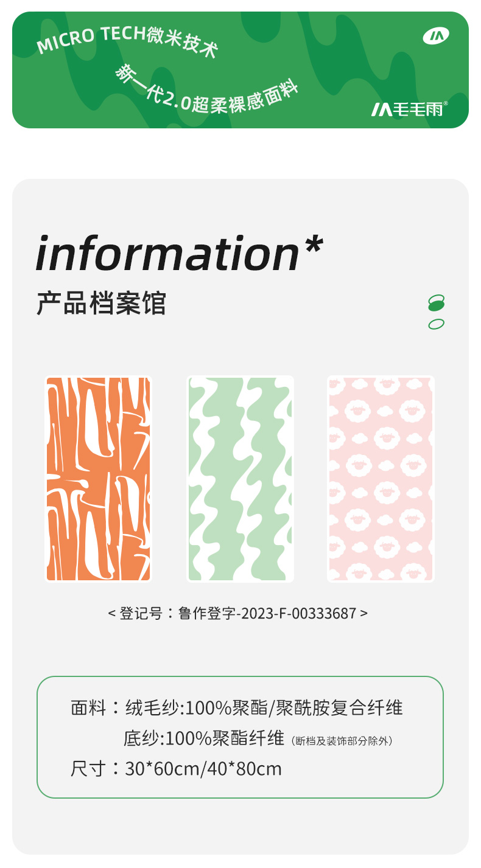The image size is (481, 868).
Task: Click the green header banner background
Action: [240, 70]
